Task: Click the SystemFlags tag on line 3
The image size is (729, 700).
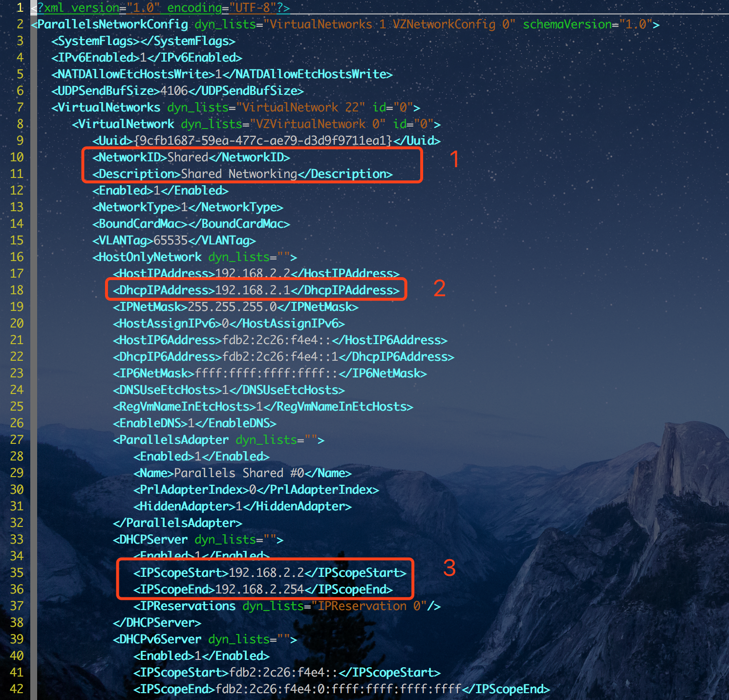Action: click(144, 41)
